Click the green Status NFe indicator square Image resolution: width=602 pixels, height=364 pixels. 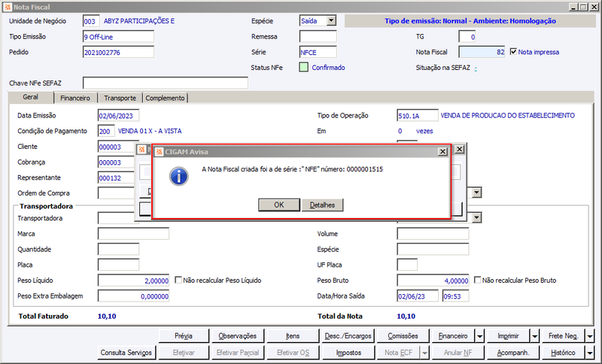pyautogui.click(x=304, y=68)
